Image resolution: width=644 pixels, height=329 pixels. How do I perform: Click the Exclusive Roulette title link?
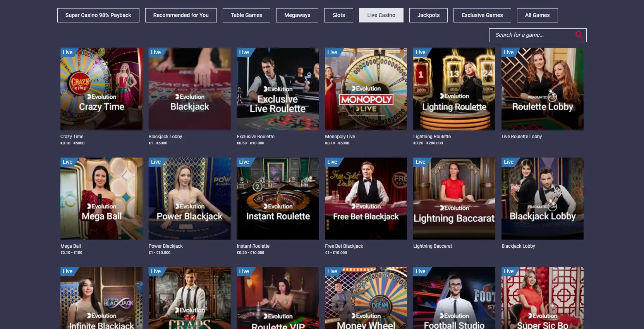pyautogui.click(x=256, y=137)
